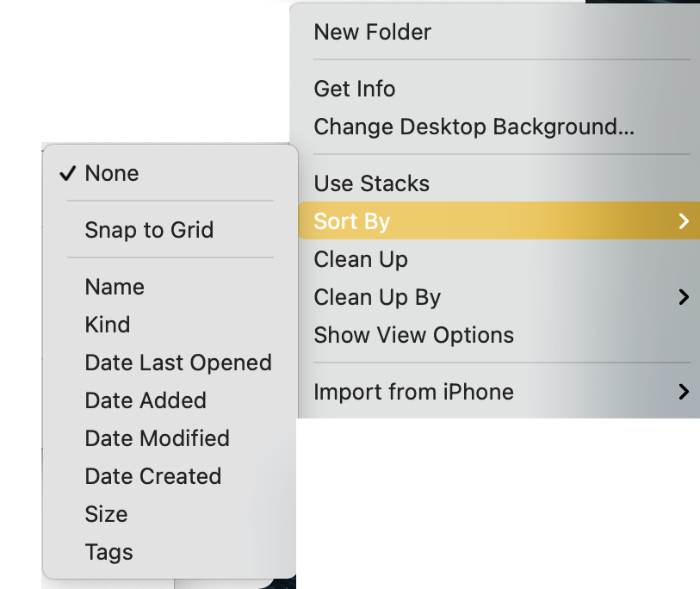Sort desktop items by Tags

(x=108, y=553)
